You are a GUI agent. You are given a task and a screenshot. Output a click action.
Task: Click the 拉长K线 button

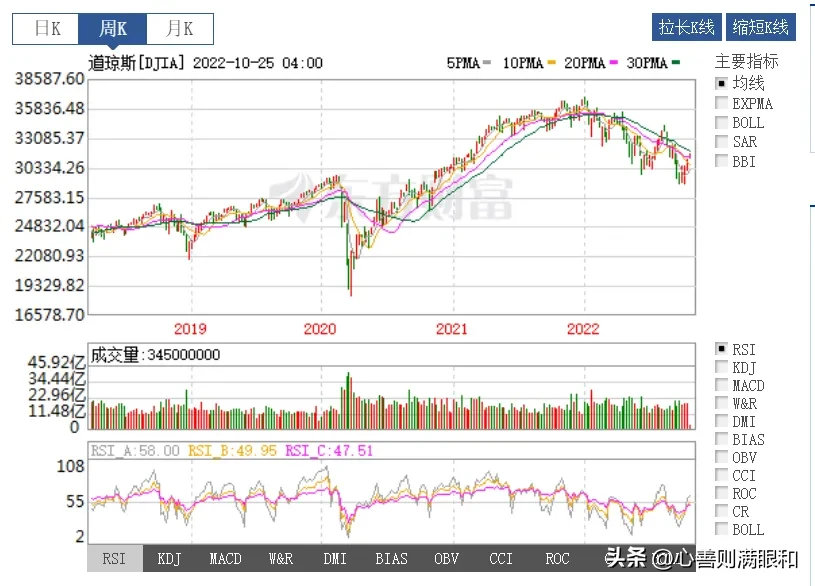(687, 27)
